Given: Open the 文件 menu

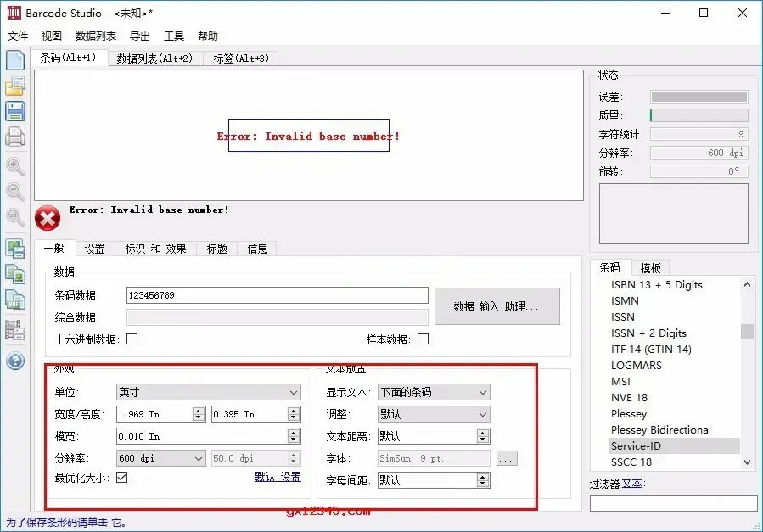Looking at the screenshot, I should [x=18, y=36].
